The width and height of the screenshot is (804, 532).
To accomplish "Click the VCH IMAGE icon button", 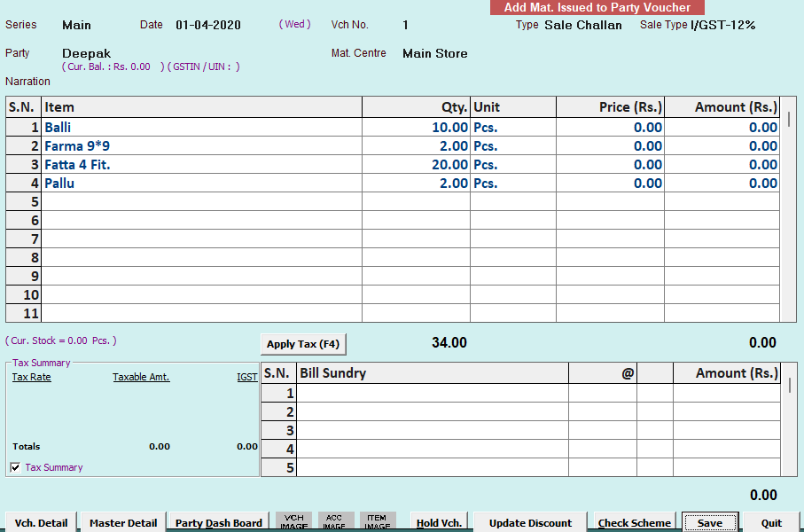I will 293,521.
